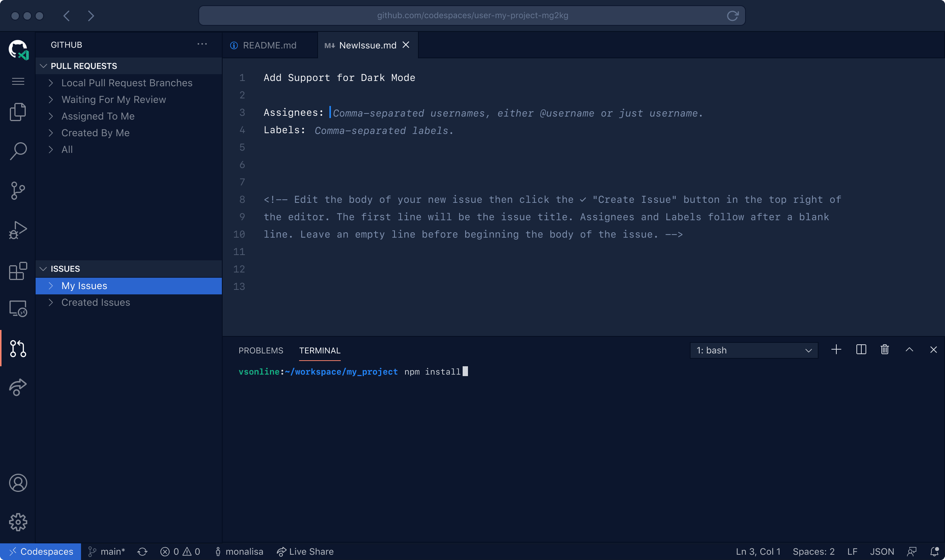The height and width of the screenshot is (560, 945).
Task: Add a new terminal with plus icon
Action: click(836, 350)
